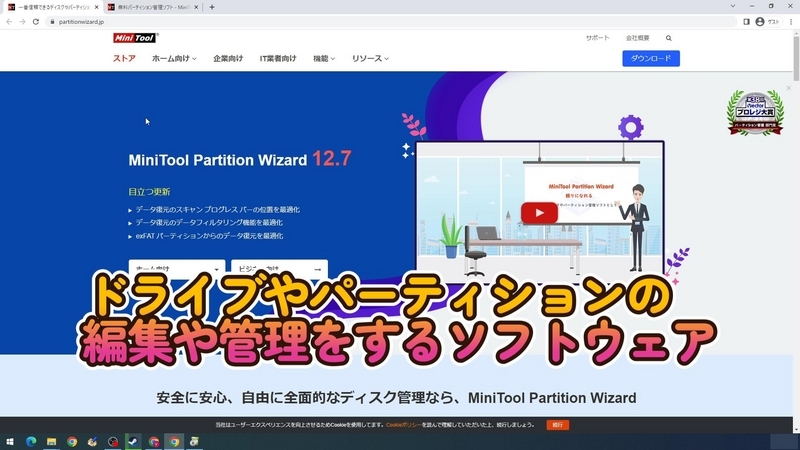This screenshot has height=450, width=800.
Task: Show desktop via taskbar far-right corner
Action: click(x=798, y=442)
